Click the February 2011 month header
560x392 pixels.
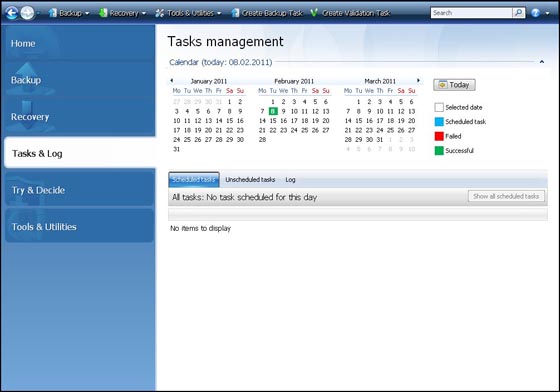click(x=294, y=81)
